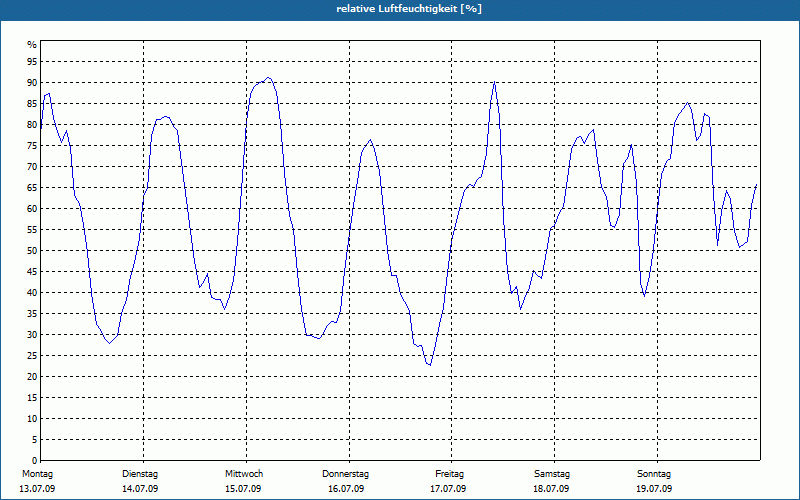Click the date '13.07.09'
800x500 pixels.
[x=37, y=489]
